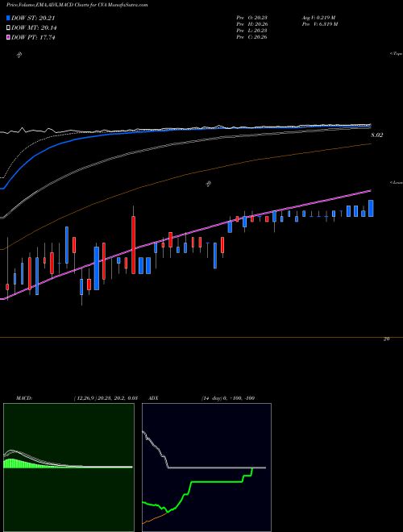Click the Pre H: 20.26 value
Screen dimensions: 403x532
[251, 24]
